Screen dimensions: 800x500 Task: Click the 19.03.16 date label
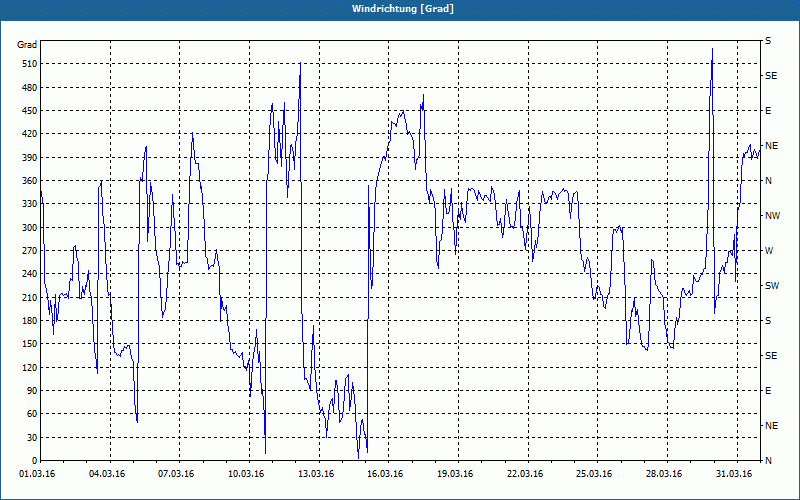pos(455,474)
